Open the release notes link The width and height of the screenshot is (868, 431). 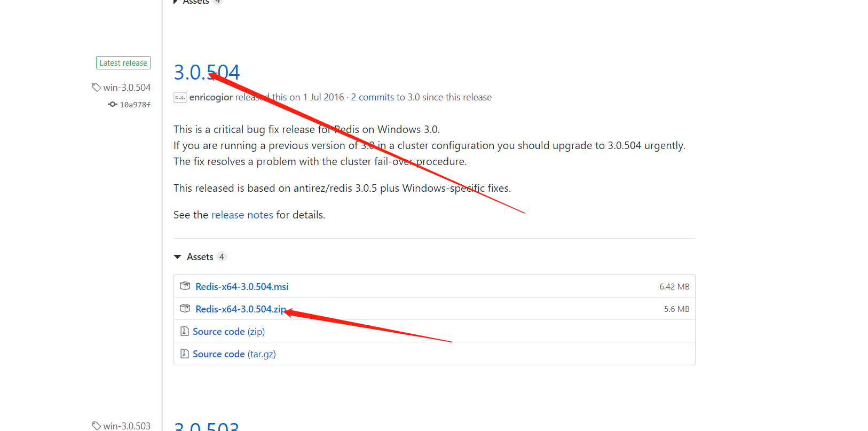[x=242, y=215]
